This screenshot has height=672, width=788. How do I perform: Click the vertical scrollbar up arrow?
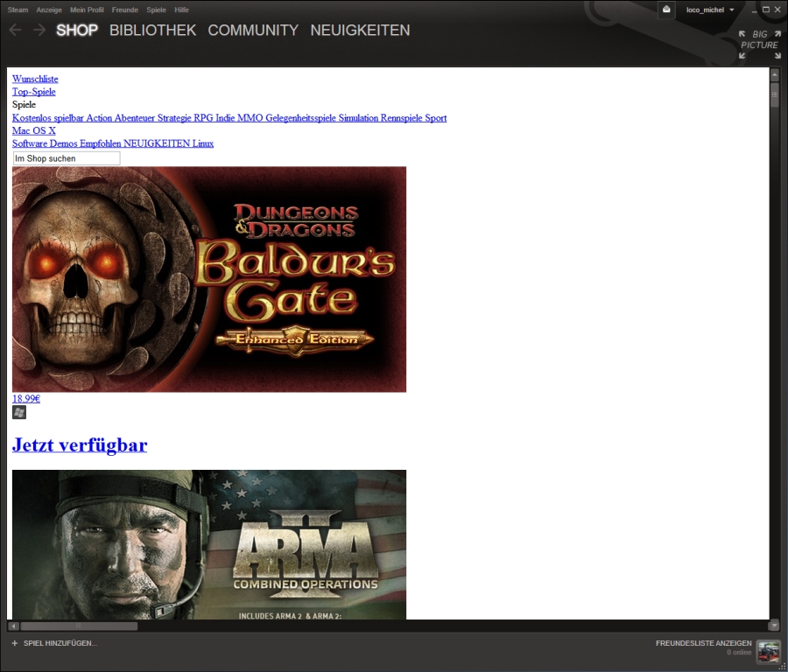pos(775,75)
